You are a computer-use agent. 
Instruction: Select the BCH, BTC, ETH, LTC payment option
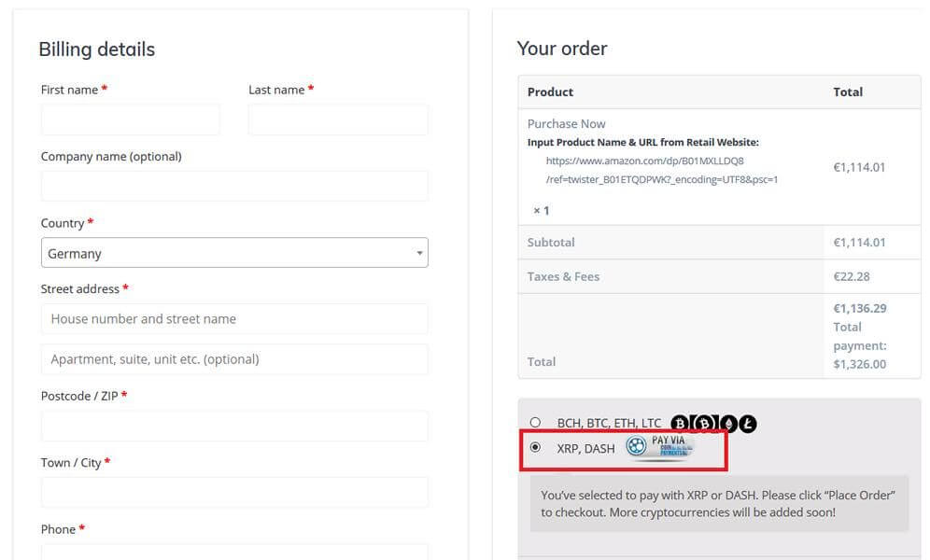(x=535, y=423)
